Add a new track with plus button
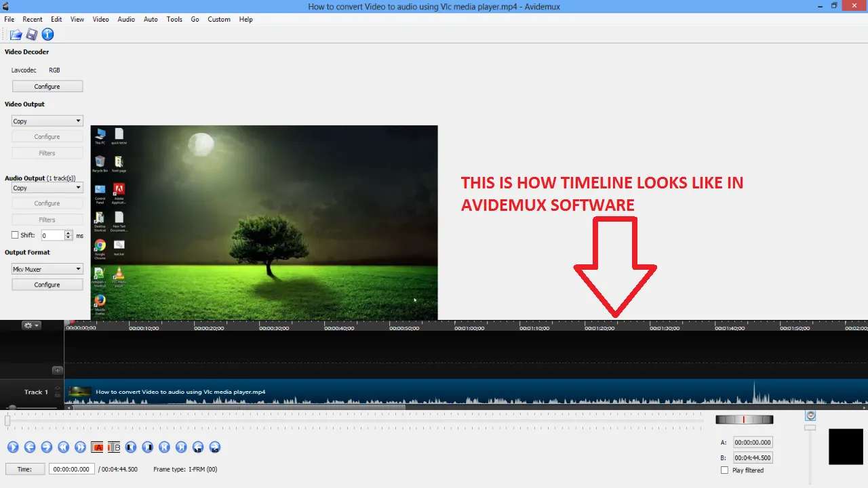 [x=58, y=370]
